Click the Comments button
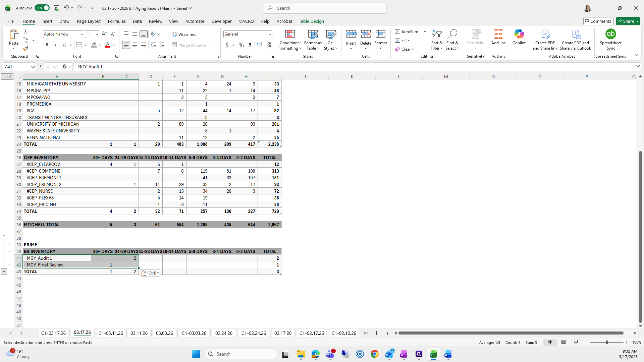The image size is (644, 362). pos(598,21)
